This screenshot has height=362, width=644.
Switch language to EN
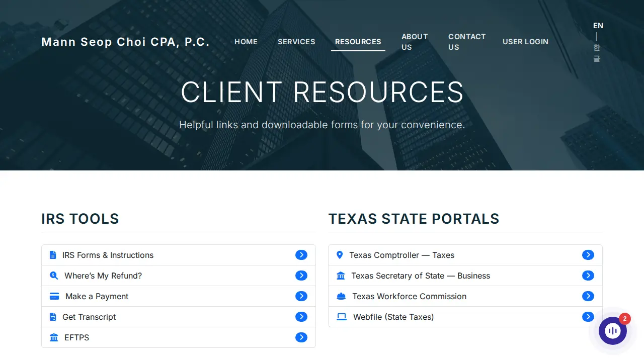point(598,26)
